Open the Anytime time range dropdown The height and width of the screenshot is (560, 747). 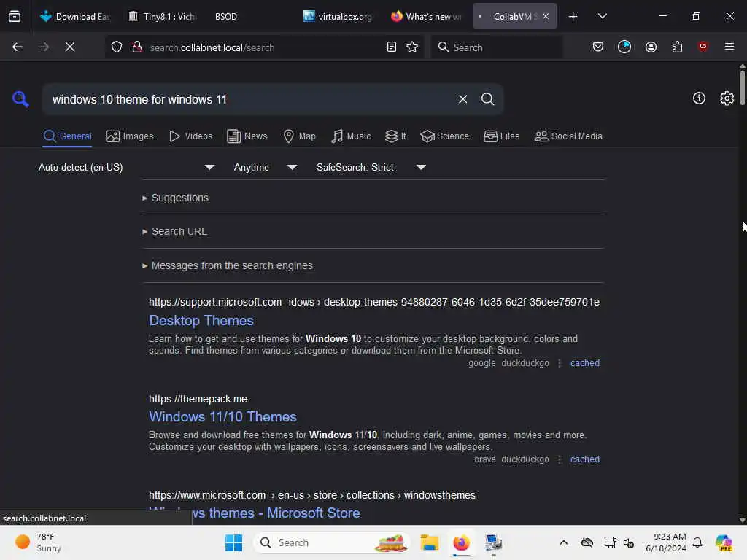(x=265, y=168)
